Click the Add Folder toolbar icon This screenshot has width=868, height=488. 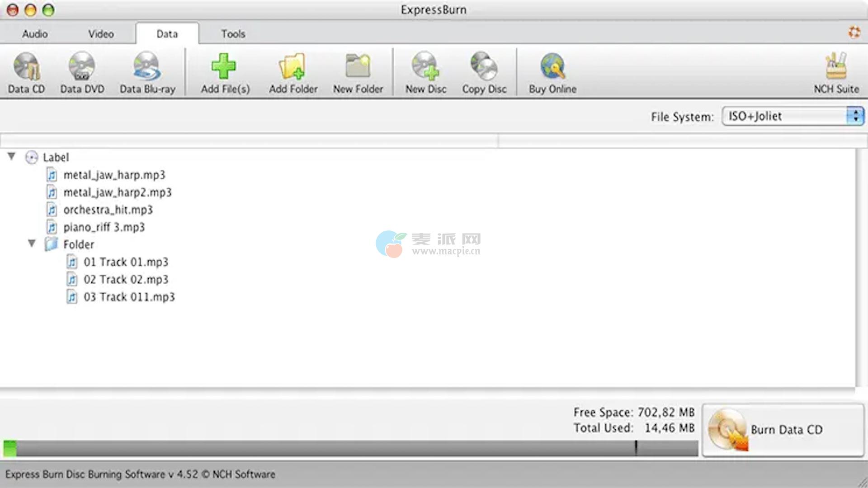pos(293,66)
